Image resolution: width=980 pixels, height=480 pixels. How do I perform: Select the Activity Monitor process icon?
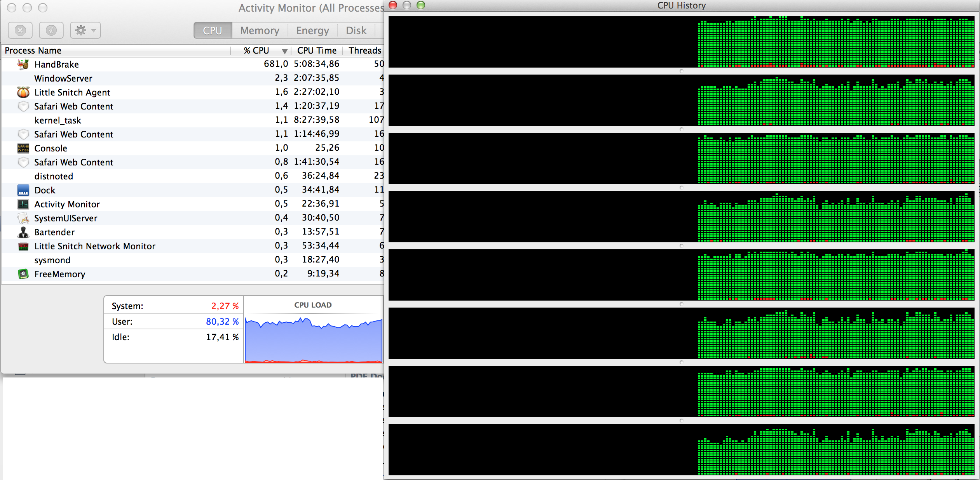23,204
